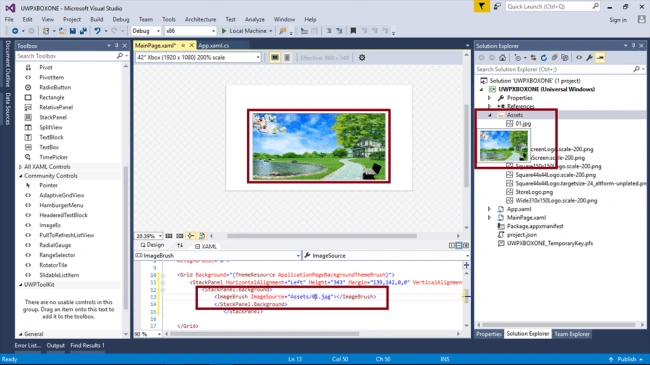Viewport: 650px width, 365px height.
Task: Click the landscape image in the designer
Action: pos(318,146)
